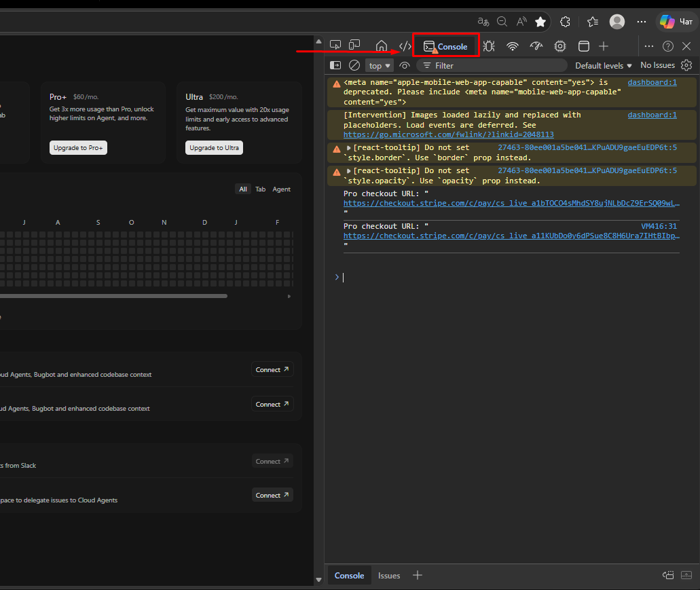Viewport: 700px width, 590px height.
Task: Add more tools plus icon in toolbar
Action: [604, 46]
